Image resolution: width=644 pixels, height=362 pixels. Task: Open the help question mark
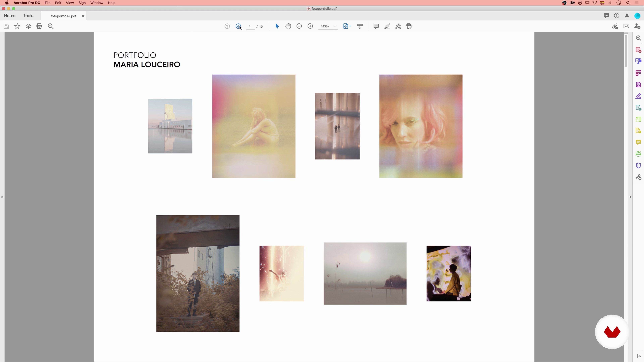point(616,16)
